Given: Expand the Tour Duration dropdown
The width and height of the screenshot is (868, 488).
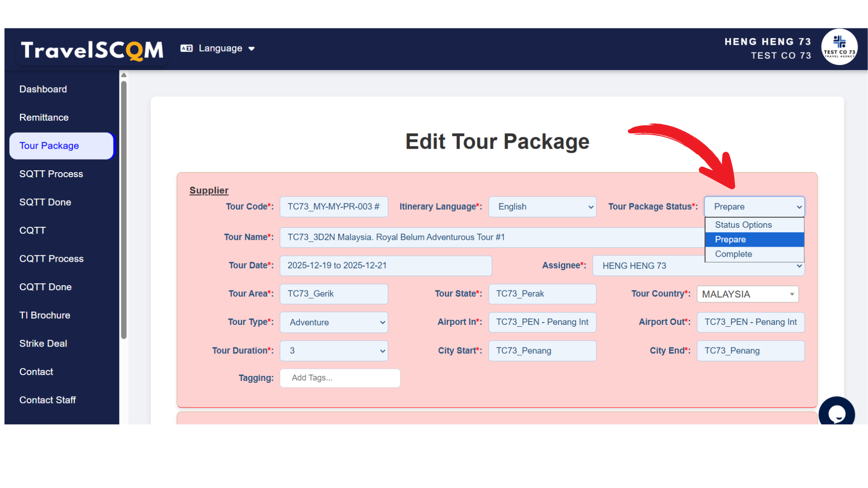Looking at the screenshot, I should pyautogui.click(x=334, y=351).
